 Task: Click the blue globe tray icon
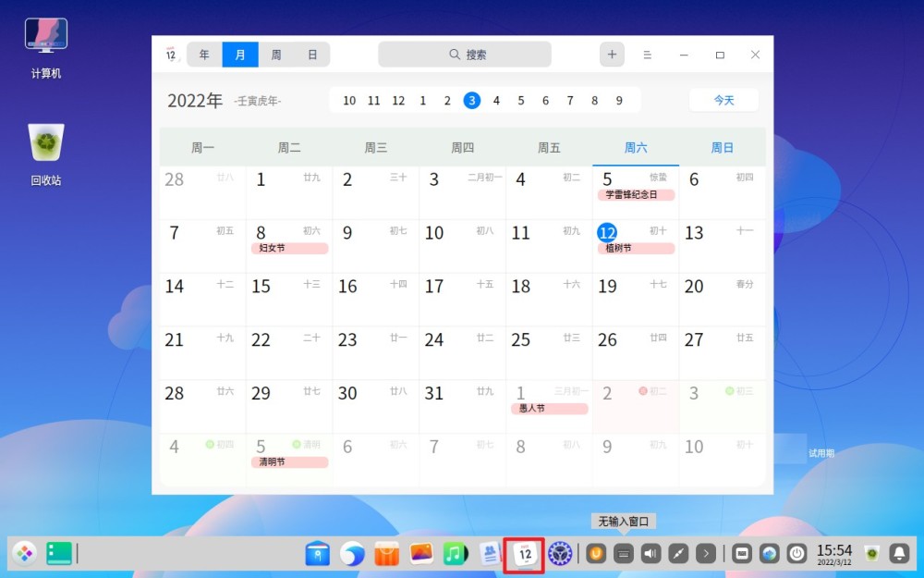point(770,553)
